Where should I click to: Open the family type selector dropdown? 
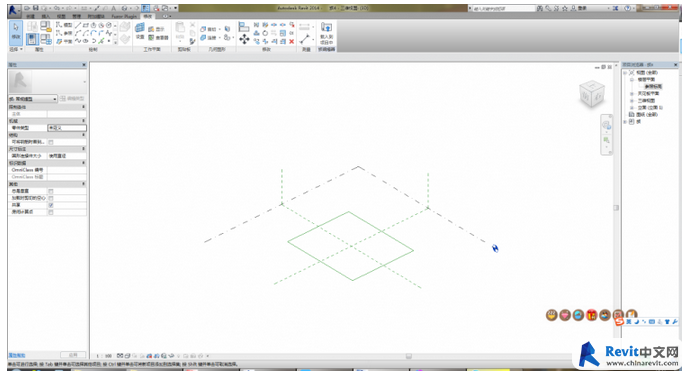pyautogui.click(x=33, y=99)
